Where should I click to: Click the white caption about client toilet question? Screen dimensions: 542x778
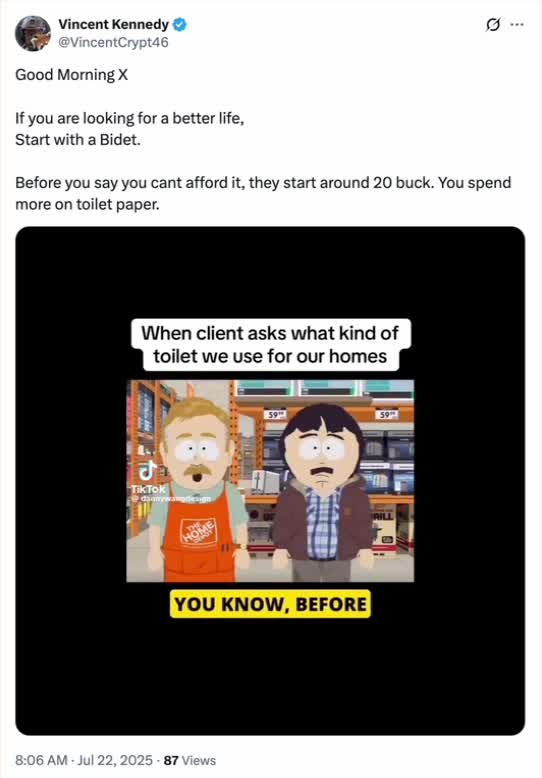click(x=271, y=345)
